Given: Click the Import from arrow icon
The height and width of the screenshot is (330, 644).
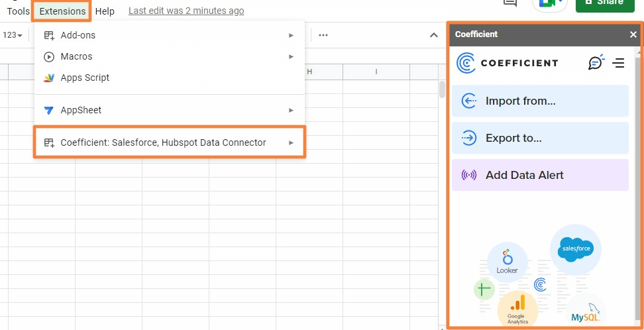Looking at the screenshot, I should point(468,101).
